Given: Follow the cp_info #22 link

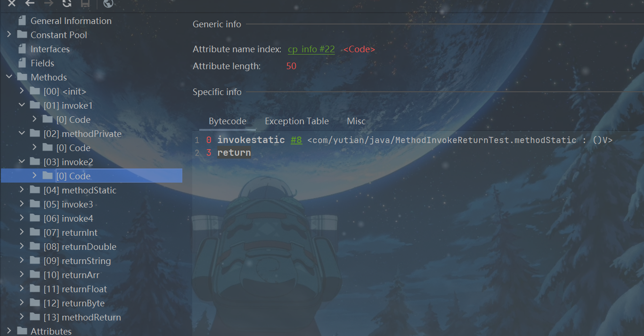Looking at the screenshot, I should coord(311,49).
